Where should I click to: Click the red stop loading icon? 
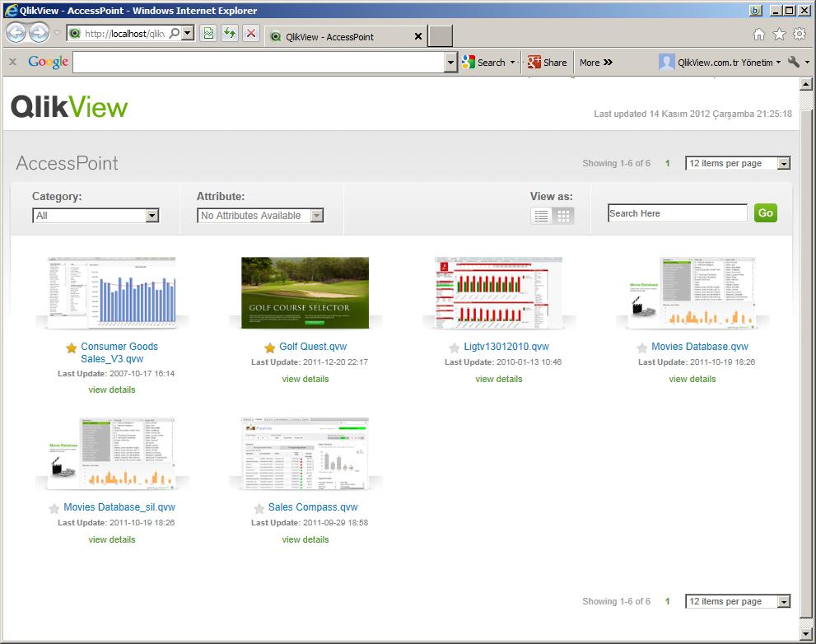tap(251, 33)
